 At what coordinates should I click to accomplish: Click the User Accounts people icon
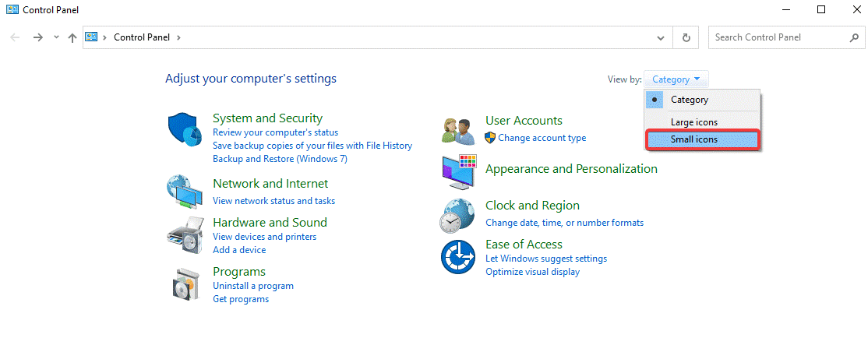[458, 130]
